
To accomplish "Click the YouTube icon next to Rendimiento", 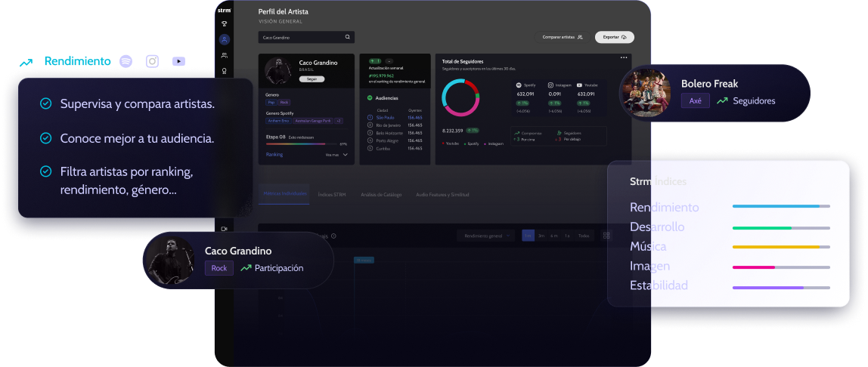I will click(x=178, y=61).
